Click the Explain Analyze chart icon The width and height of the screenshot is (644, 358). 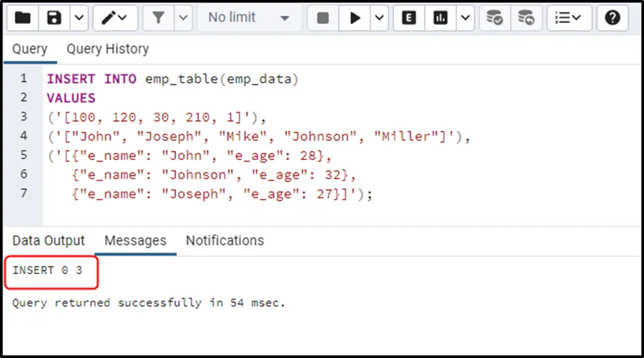[441, 18]
